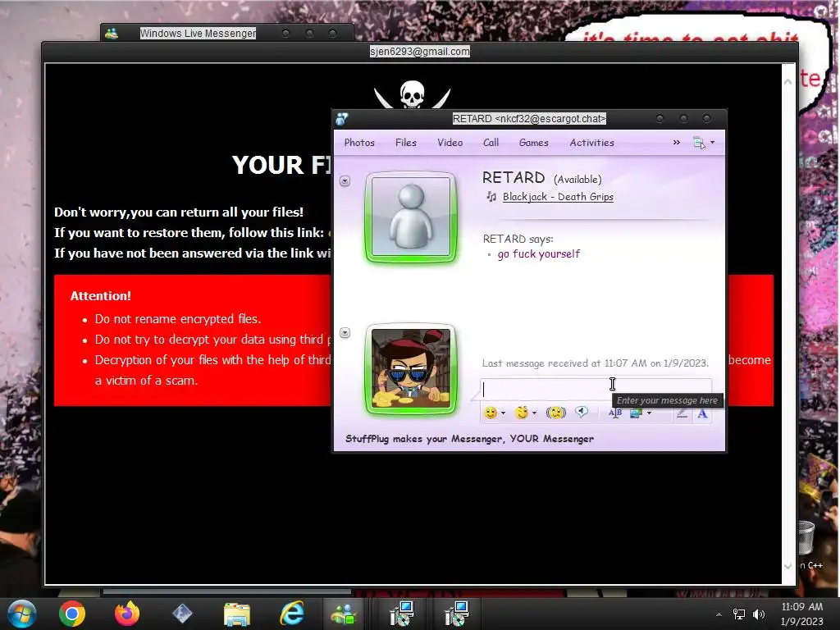The height and width of the screenshot is (630, 840).
Task: Open the Photos menu item
Action: pos(359,143)
